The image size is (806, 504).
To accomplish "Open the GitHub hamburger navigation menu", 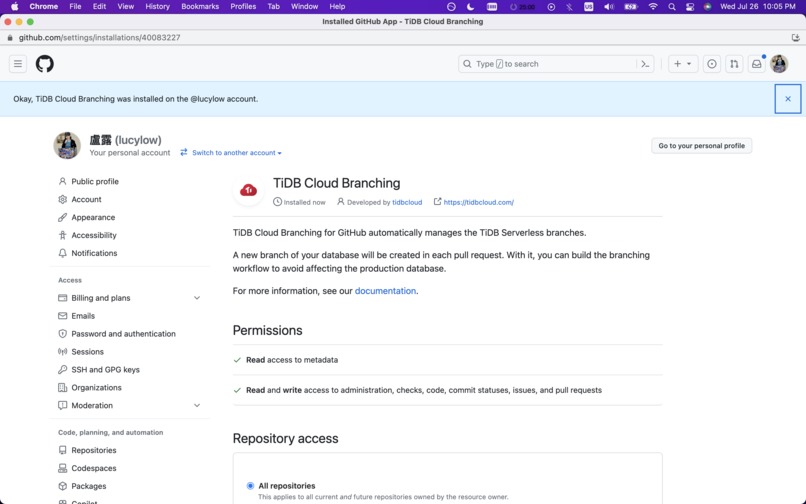I will [18, 64].
